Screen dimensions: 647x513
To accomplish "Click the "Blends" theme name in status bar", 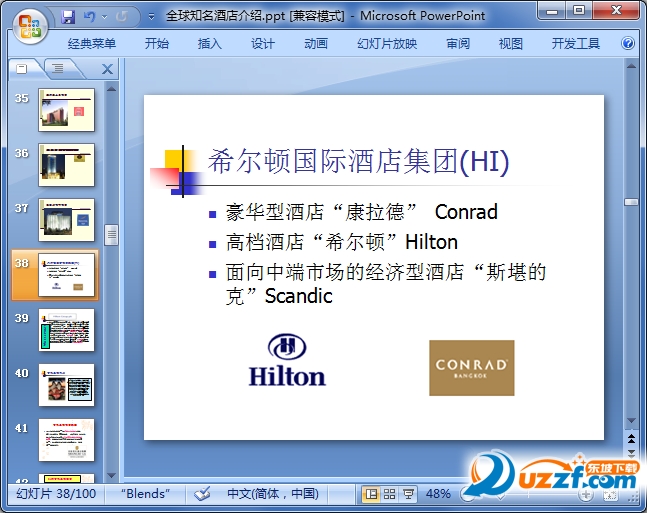I will 145,494.
